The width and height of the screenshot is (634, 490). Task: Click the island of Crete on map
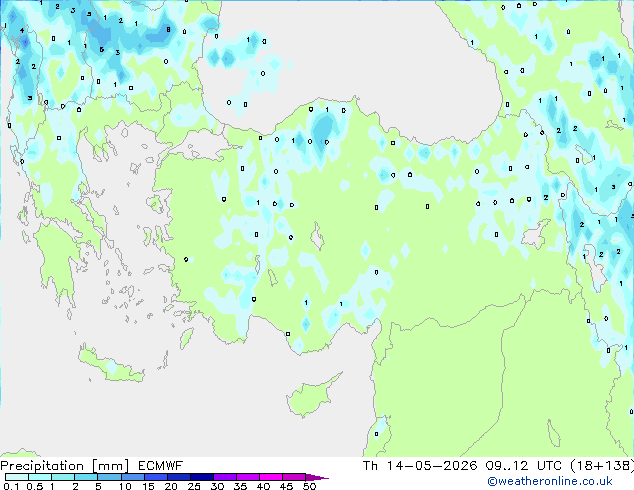point(111,365)
